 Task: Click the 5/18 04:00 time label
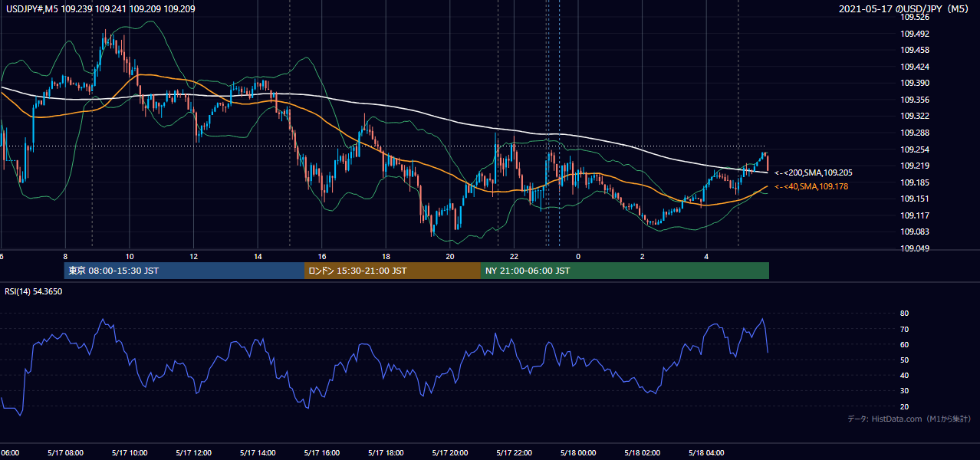click(x=705, y=452)
